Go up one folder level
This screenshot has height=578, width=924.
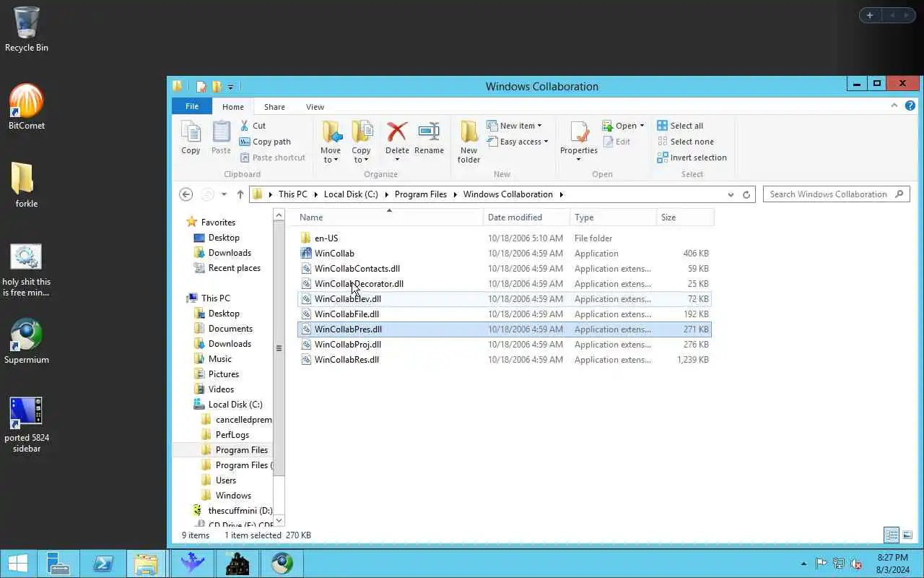pos(240,194)
